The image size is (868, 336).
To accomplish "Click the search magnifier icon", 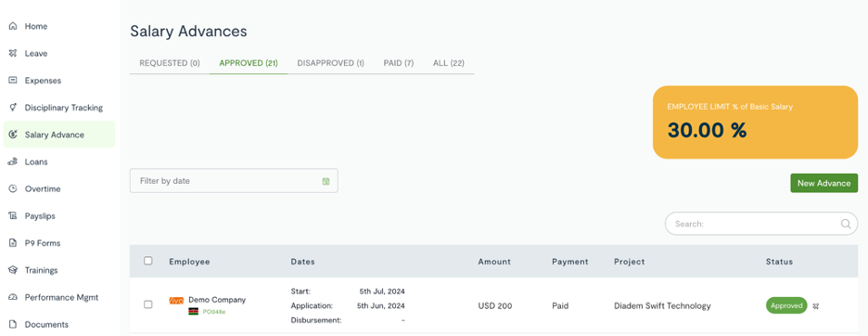I will click(x=846, y=224).
